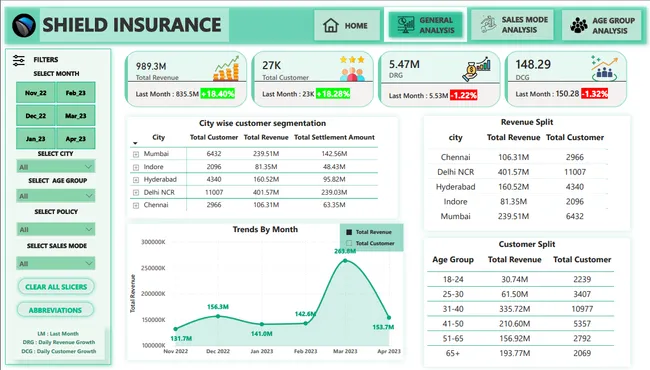Open the Home page tab
Screen dimensions: 650x370
coord(347,26)
